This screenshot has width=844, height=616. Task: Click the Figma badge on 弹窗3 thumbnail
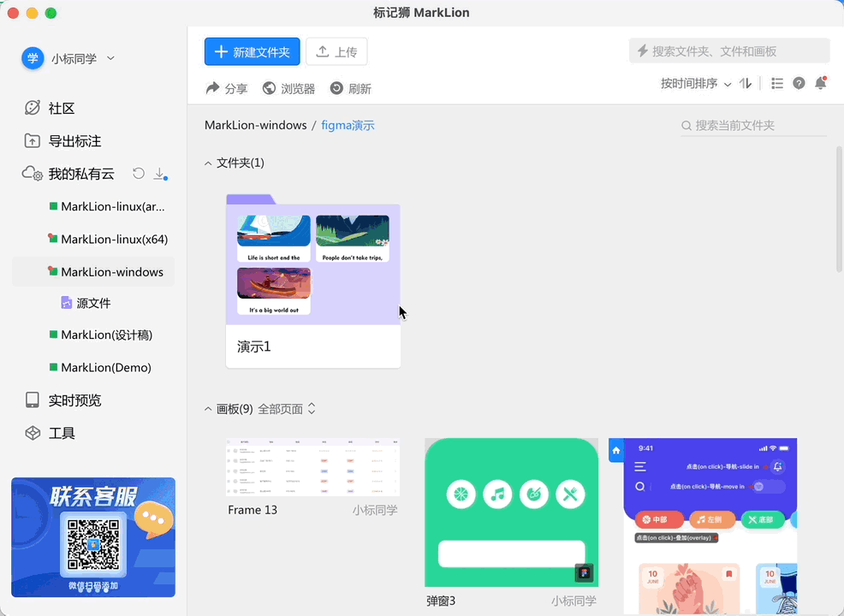[x=585, y=572]
